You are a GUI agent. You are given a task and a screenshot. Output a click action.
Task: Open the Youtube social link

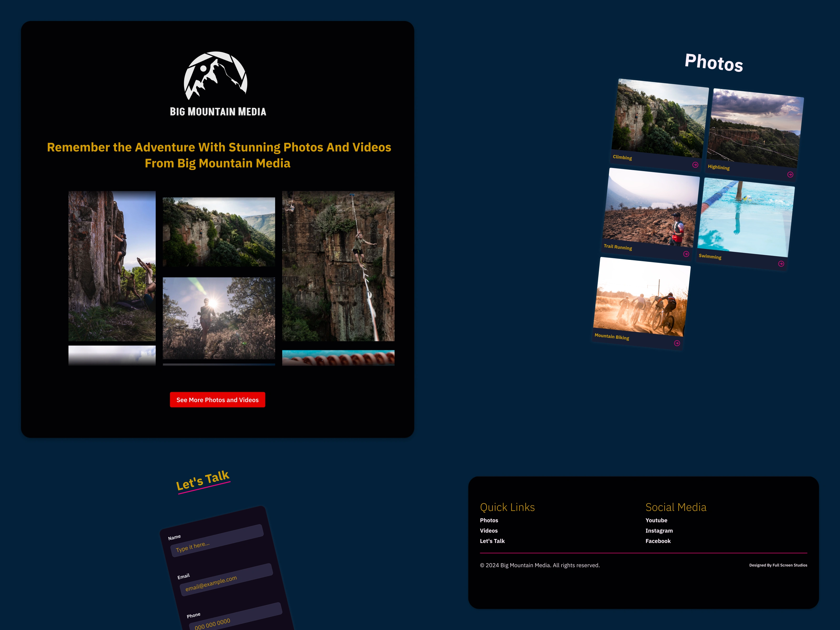pyautogui.click(x=657, y=520)
